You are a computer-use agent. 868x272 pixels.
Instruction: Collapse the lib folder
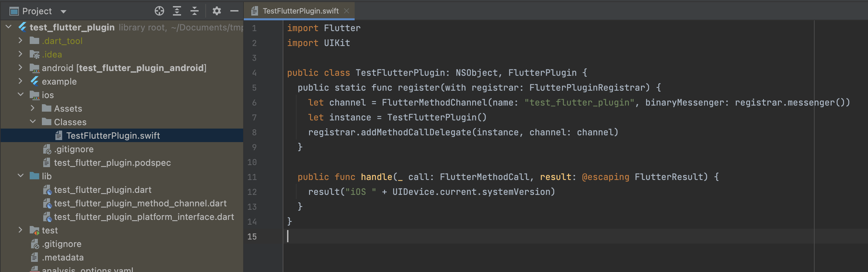pyautogui.click(x=21, y=176)
